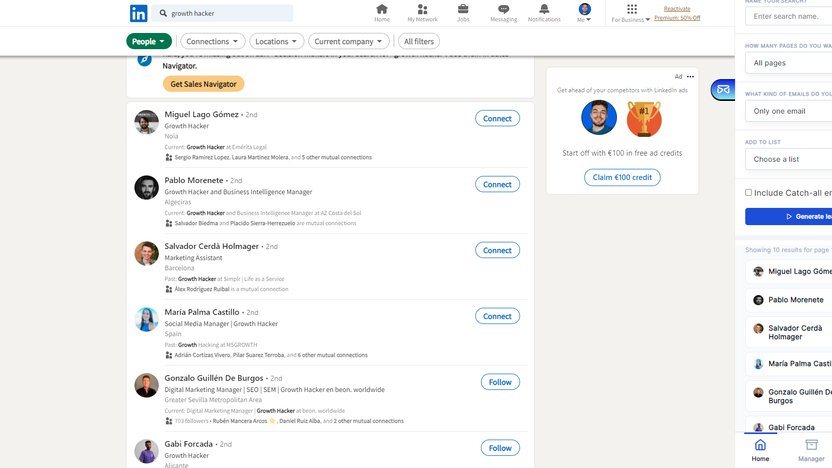
Task: Open All filters panel
Action: (x=419, y=41)
